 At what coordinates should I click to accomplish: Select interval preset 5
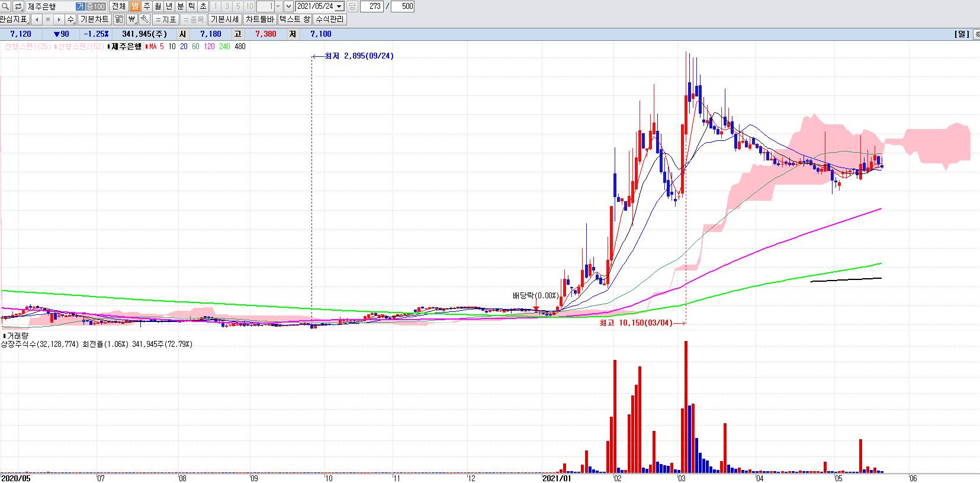coord(238,7)
